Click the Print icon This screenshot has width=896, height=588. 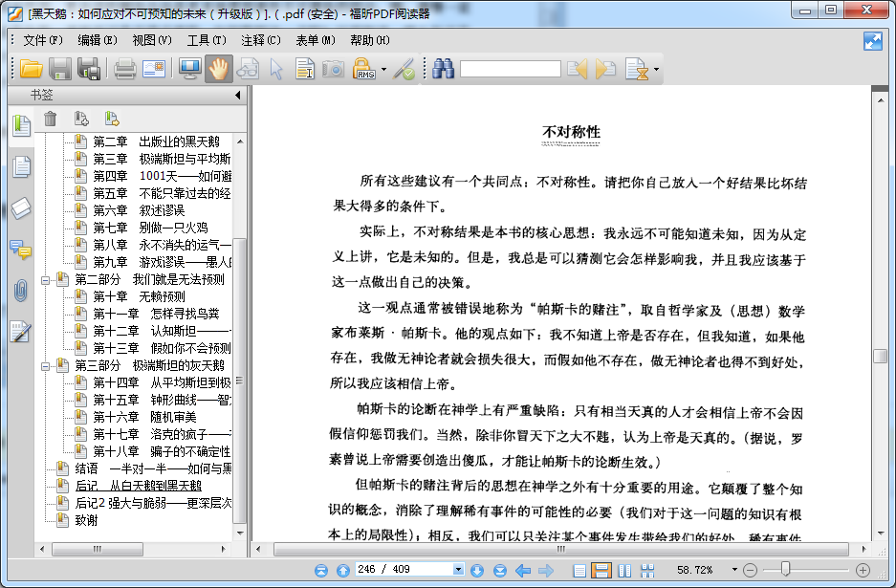click(124, 69)
